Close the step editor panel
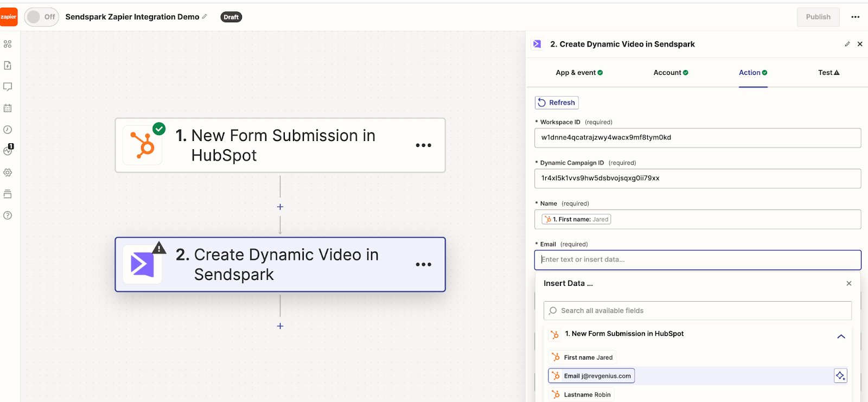The height and width of the screenshot is (402, 868). (860, 44)
